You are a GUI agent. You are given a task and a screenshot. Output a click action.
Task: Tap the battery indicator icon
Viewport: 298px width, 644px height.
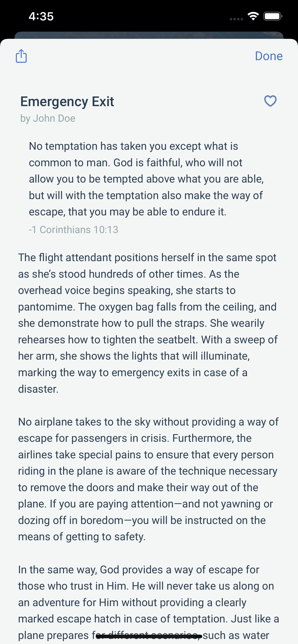point(273,17)
